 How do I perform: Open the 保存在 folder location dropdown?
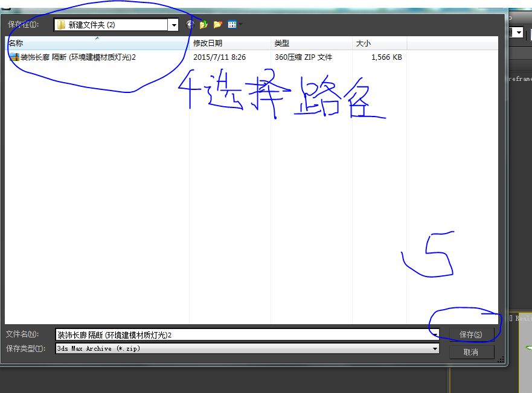[x=174, y=25]
